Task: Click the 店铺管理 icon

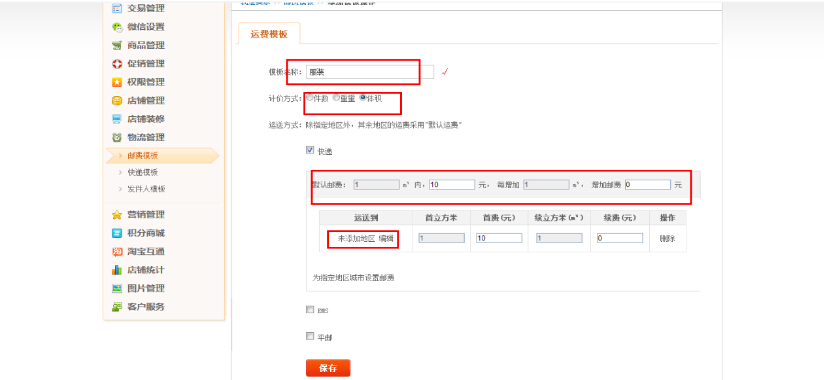Action: (117, 100)
